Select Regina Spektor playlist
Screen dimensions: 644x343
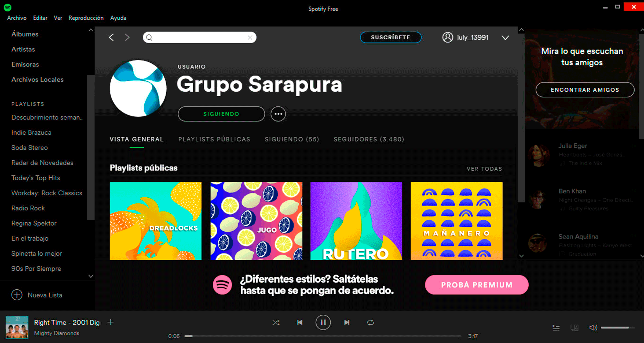coord(34,223)
